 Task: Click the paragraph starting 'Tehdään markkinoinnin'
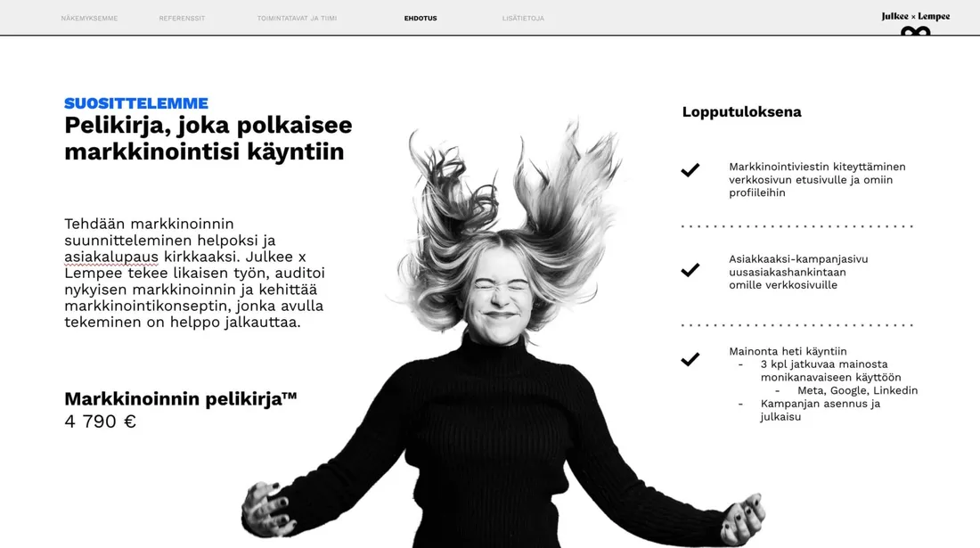[x=194, y=273]
